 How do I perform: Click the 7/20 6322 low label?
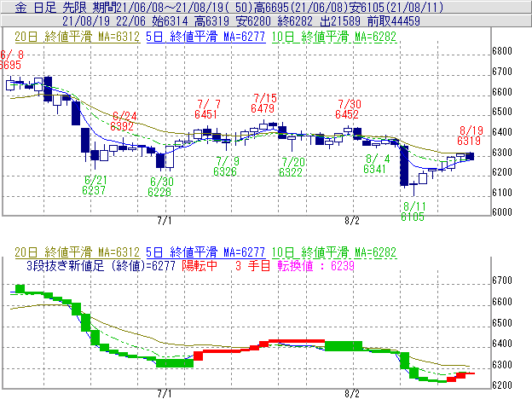(292, 167)
